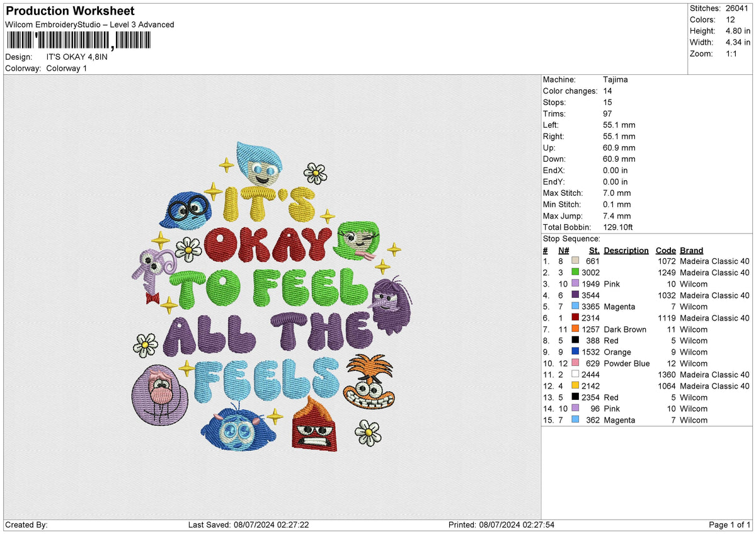Click the Brand column header
This screenshot has height=534, width=756.
[692, 250]
